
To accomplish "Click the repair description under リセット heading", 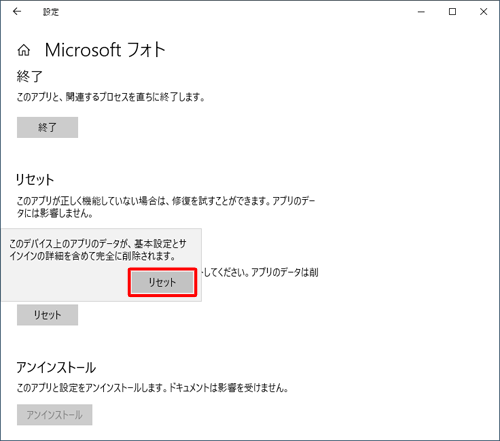I will point(166,207).
